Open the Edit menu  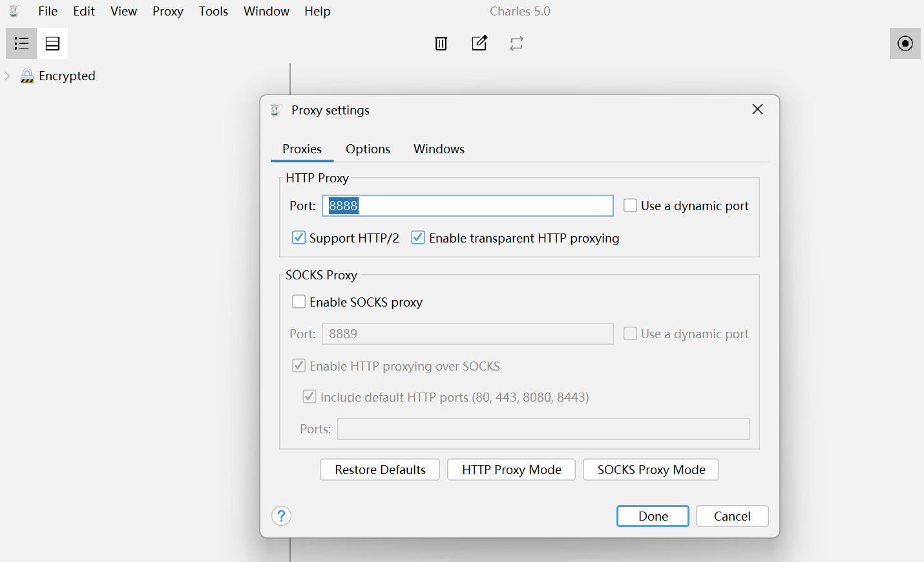point(84,11)
